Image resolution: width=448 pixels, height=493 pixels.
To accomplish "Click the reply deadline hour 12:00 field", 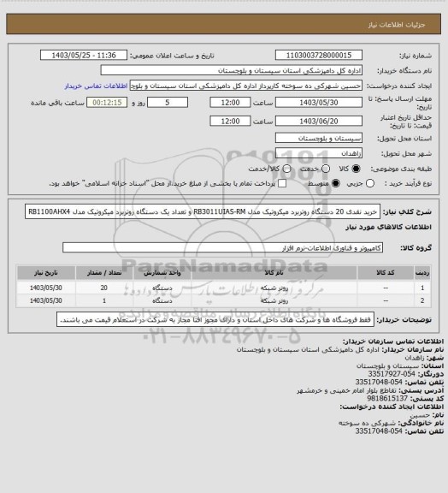I will click(x=230, y=103).
